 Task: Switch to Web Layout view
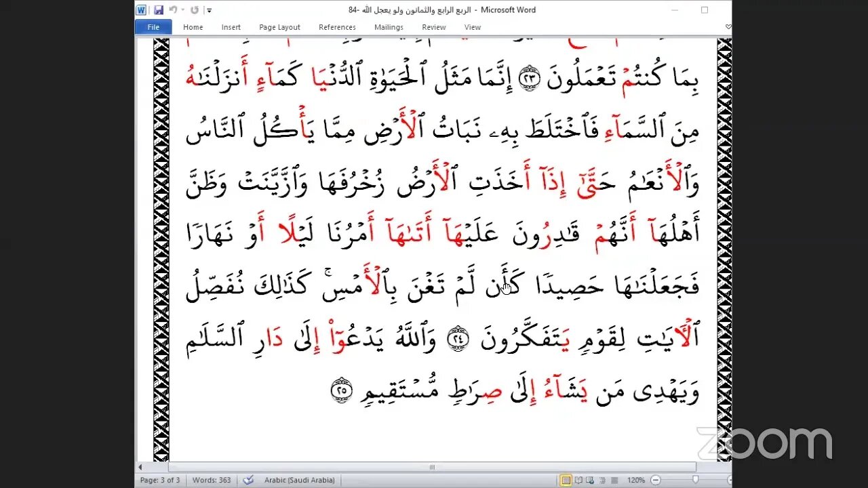point(589,480)
